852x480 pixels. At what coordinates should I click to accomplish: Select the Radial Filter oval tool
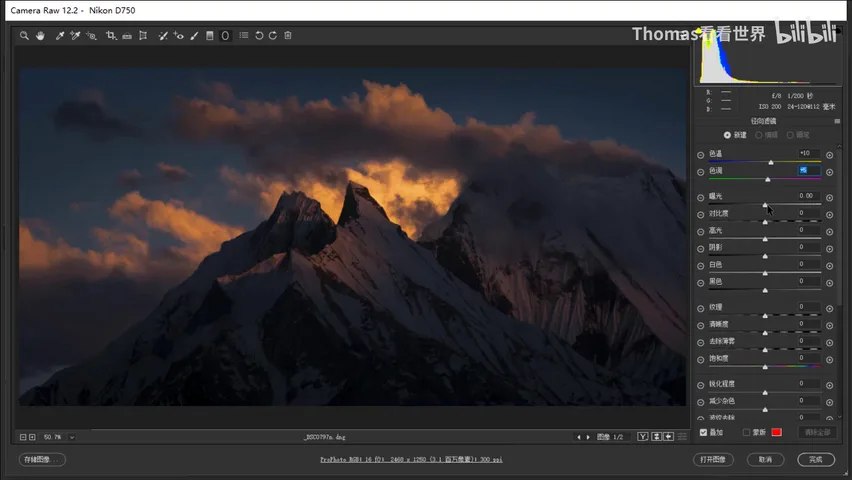tap(225, 35)
